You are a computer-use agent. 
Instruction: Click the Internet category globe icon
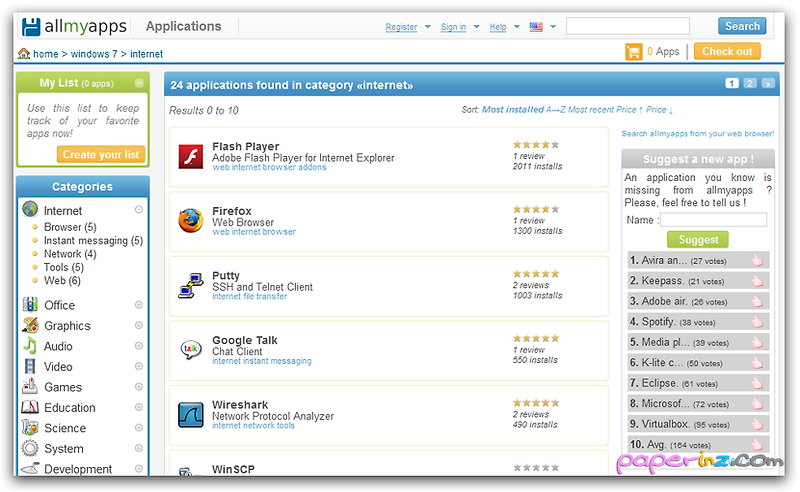[30, 209]
